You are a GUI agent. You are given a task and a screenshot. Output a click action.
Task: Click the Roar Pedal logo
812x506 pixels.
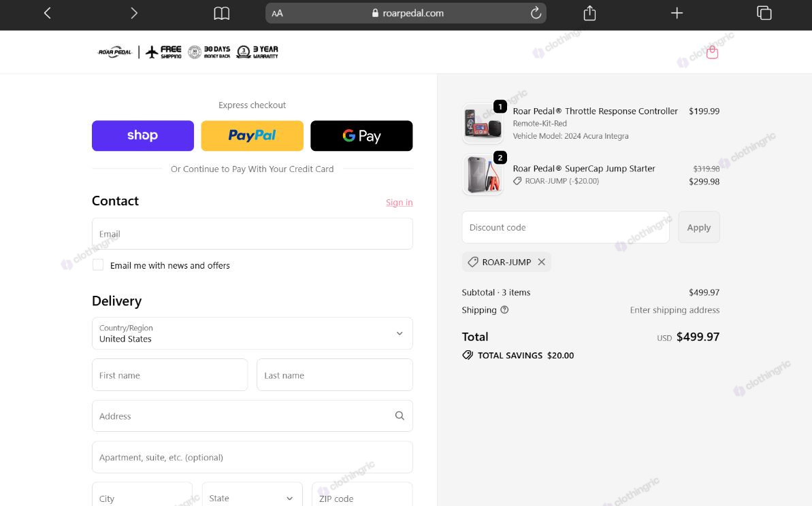pyautogui.click(x=115, y=52)
